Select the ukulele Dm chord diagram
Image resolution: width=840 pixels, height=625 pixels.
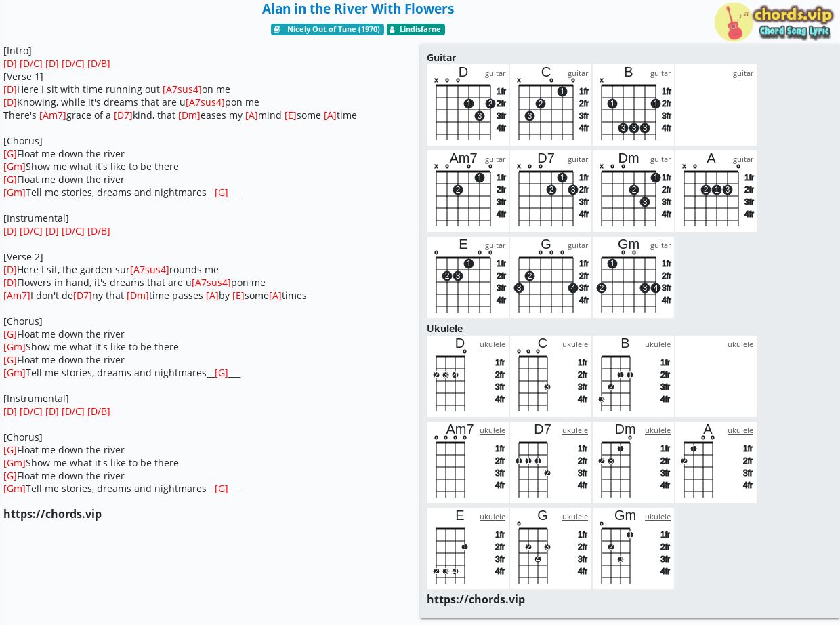(633, 462)
